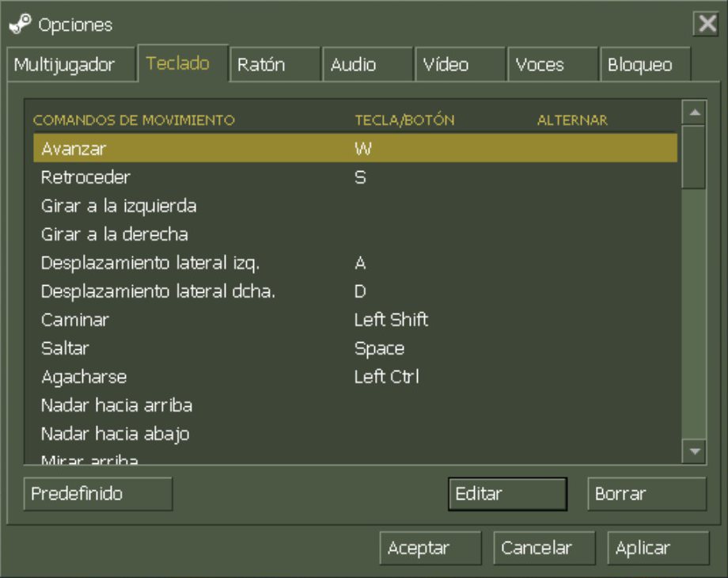728x578 pixels.
Task: Click the scrollbar up arrow
Action: (x=694, y=112)
